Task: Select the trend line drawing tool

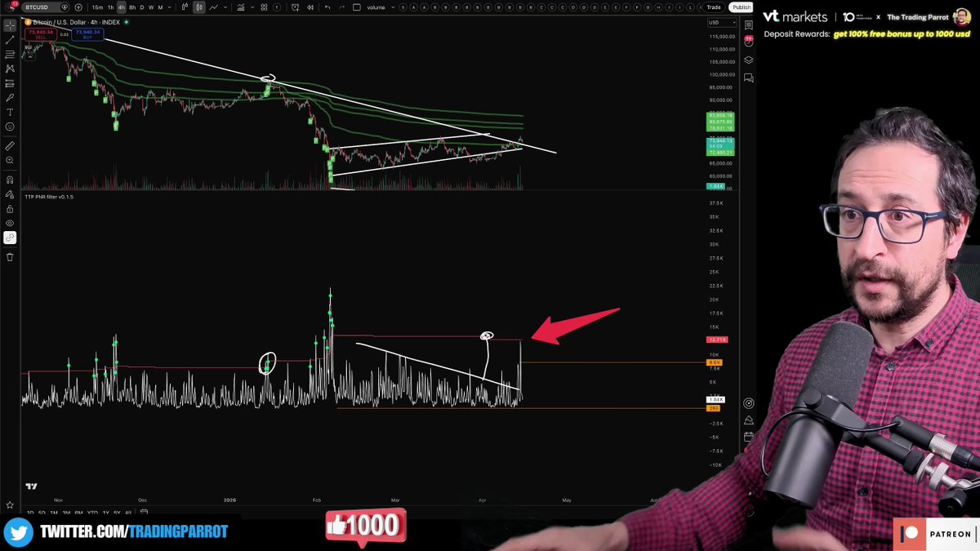Action: point(10,39)
